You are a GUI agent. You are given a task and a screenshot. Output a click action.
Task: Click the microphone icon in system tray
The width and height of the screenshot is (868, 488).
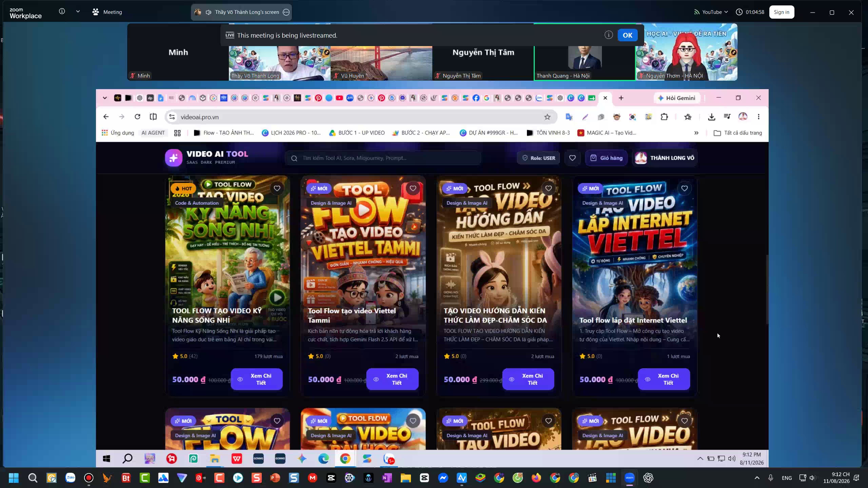pos(771,478)
